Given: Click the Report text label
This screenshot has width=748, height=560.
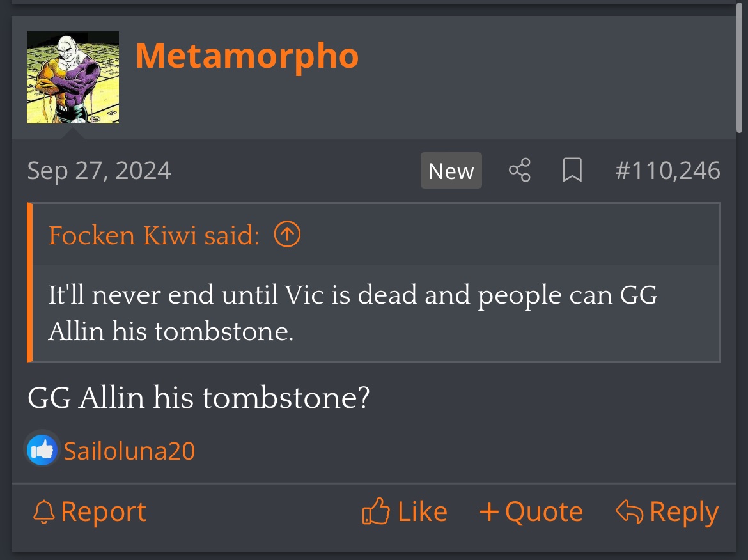Looking at the screenshot, I should click(x=104, y=512).
